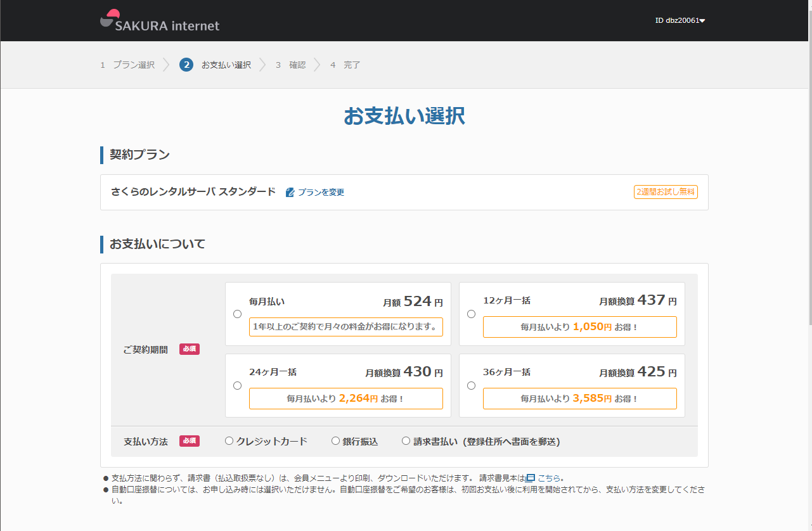This screenshot has height=531, width=812.
Task: Click step 4 完了 in progress bar
Action: 345,65
